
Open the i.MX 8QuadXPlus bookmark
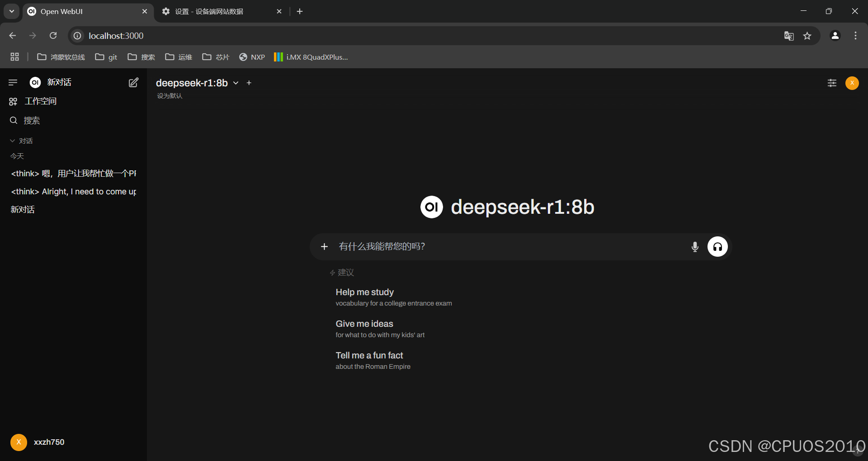point(311,57)
